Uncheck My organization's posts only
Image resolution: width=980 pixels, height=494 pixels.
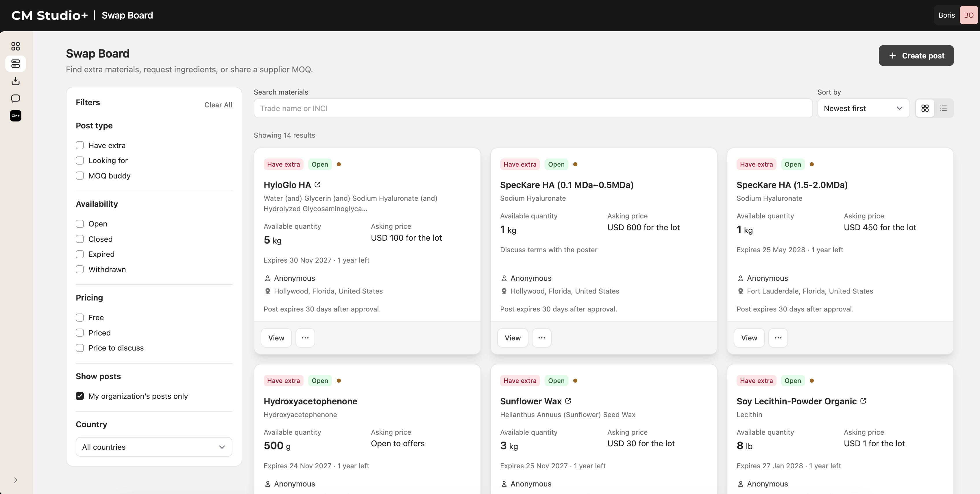tap(79, 396)
